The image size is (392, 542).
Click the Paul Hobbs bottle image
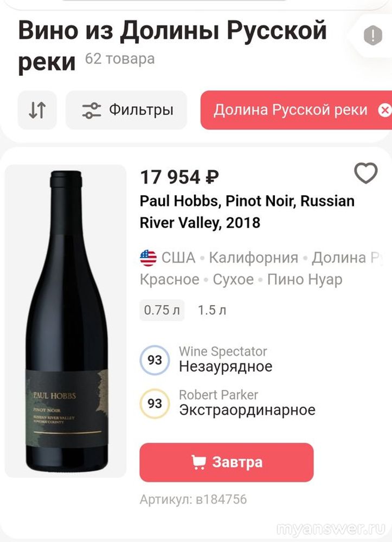coord(66,321)
